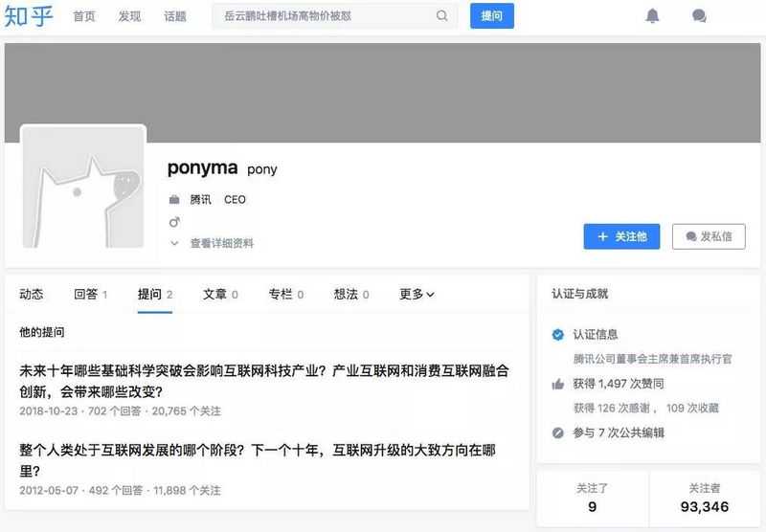
Task: Follow user with 关注他 button
Action: click(x=621, y=236)
